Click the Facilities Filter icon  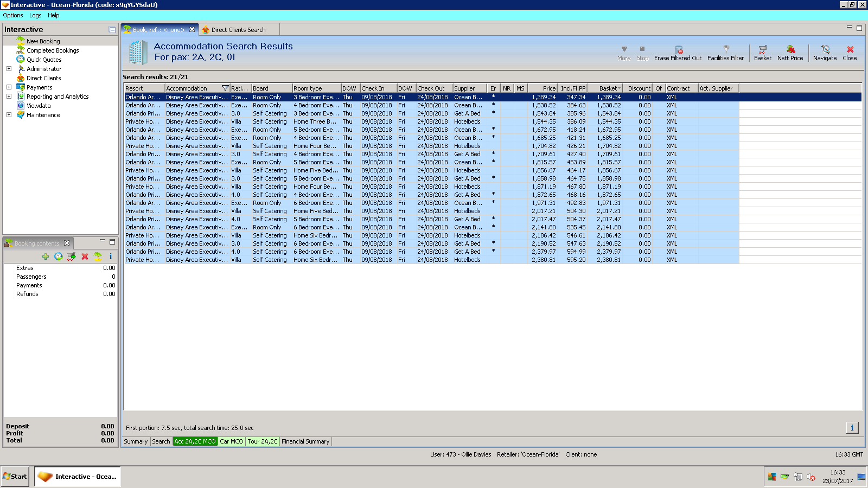(725, 53)
